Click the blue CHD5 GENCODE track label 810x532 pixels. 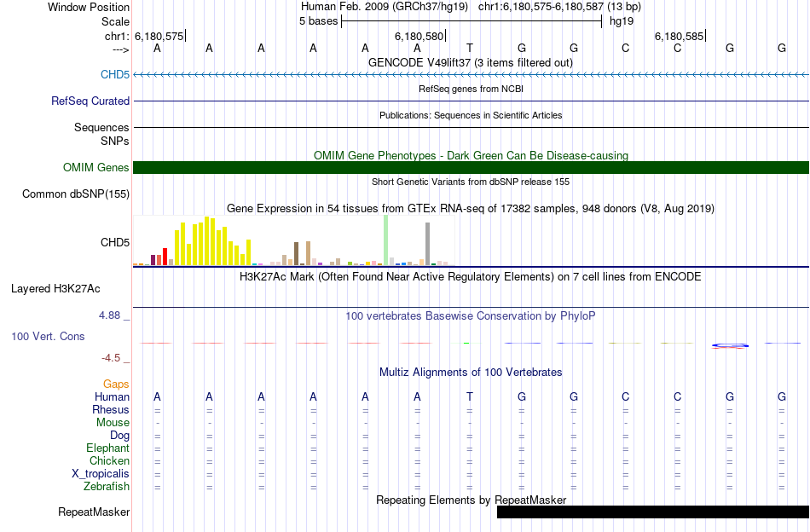(115, 74)
